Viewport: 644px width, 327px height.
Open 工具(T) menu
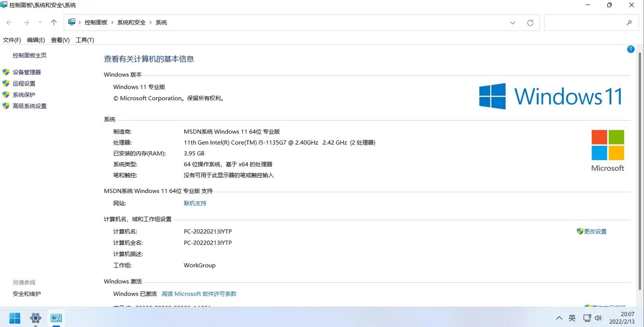[85, 40]
